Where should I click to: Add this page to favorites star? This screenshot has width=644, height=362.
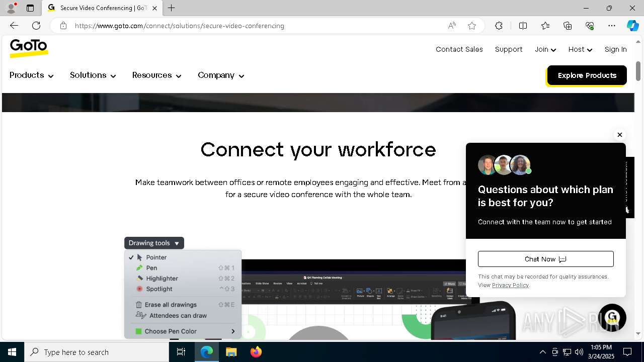point(471,26)
